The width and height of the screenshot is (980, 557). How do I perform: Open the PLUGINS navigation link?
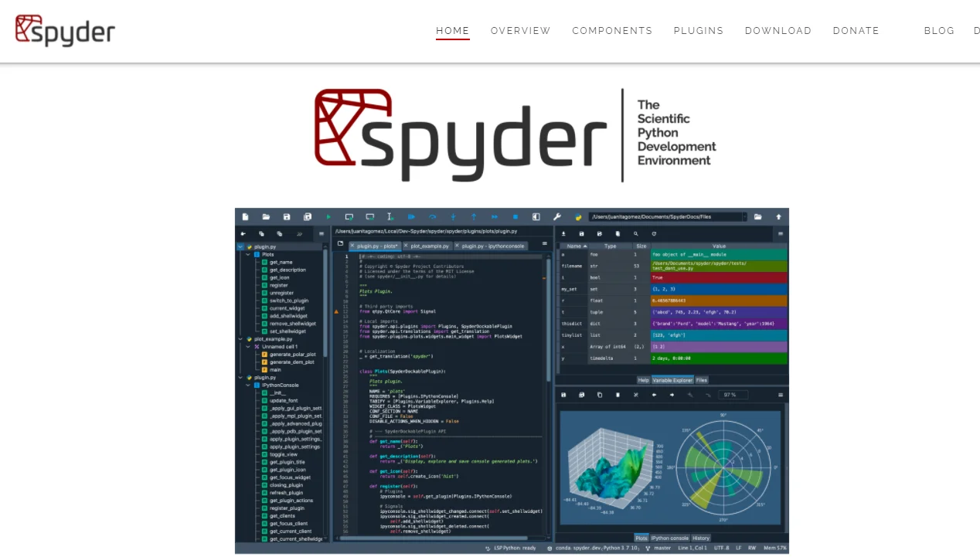coord(699,31)
